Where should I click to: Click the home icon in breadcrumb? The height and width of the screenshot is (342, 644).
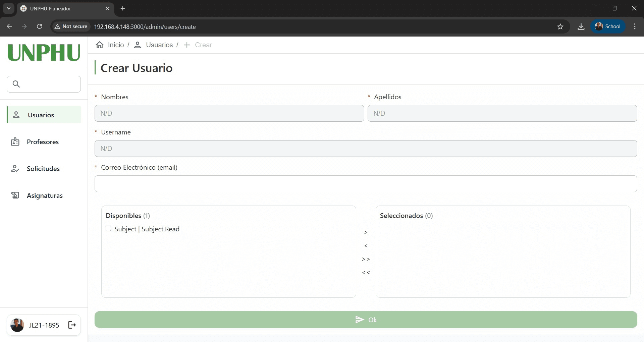(x=100, y=45)
